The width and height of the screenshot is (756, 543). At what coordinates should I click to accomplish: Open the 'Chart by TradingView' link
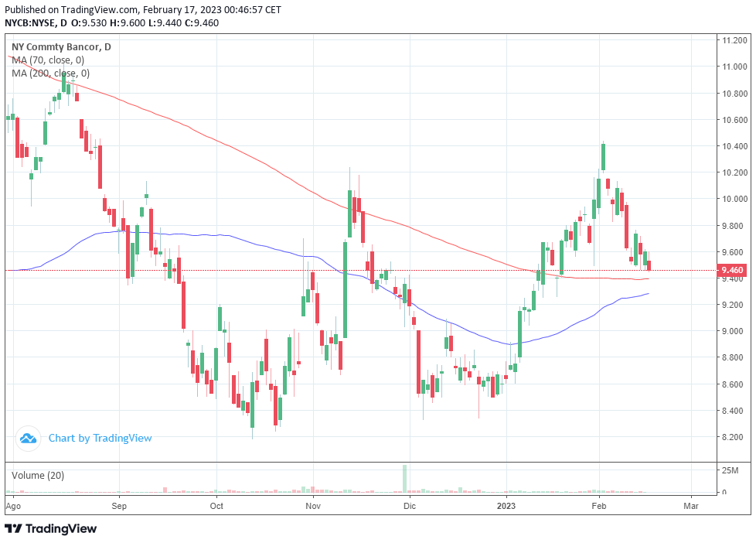100,438
